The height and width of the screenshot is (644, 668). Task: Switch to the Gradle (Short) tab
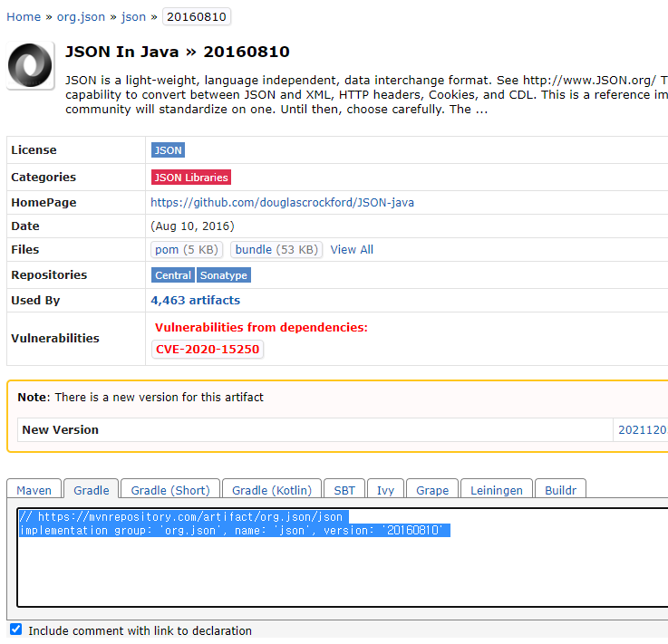click(170, 490)
